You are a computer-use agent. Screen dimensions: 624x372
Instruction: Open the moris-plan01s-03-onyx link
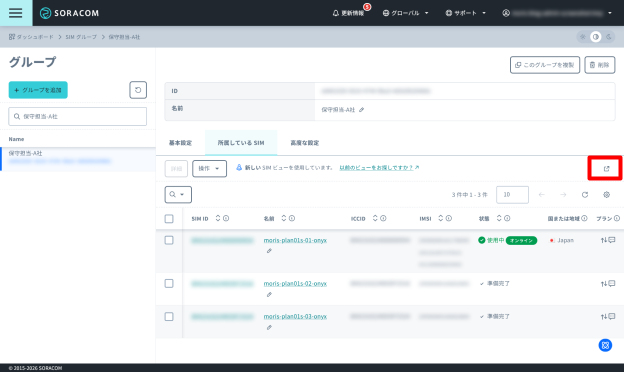coord(295,317)
